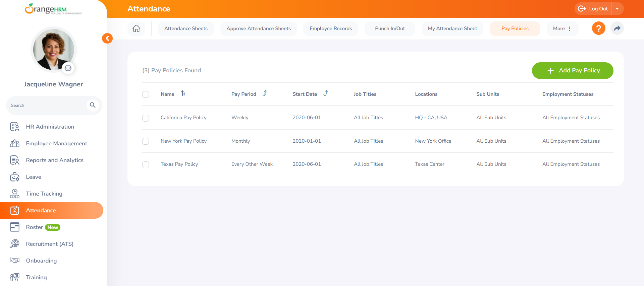Click the share arrow icon
This screenshot has height=286, width=644.
click(617, 28)
